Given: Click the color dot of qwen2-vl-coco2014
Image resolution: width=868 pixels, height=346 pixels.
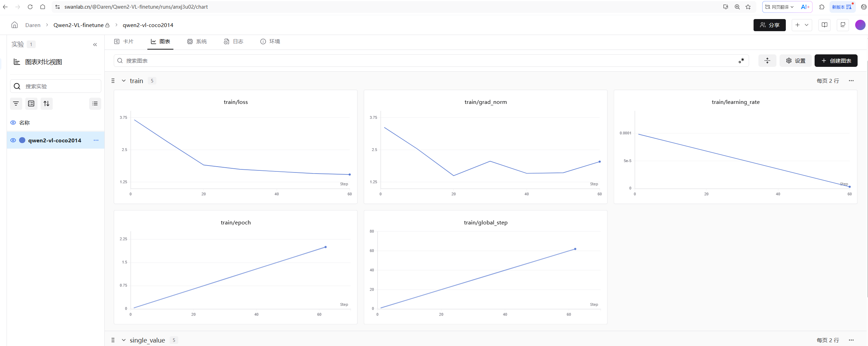Looking at the screenshot, I should [x=22, y=140].
